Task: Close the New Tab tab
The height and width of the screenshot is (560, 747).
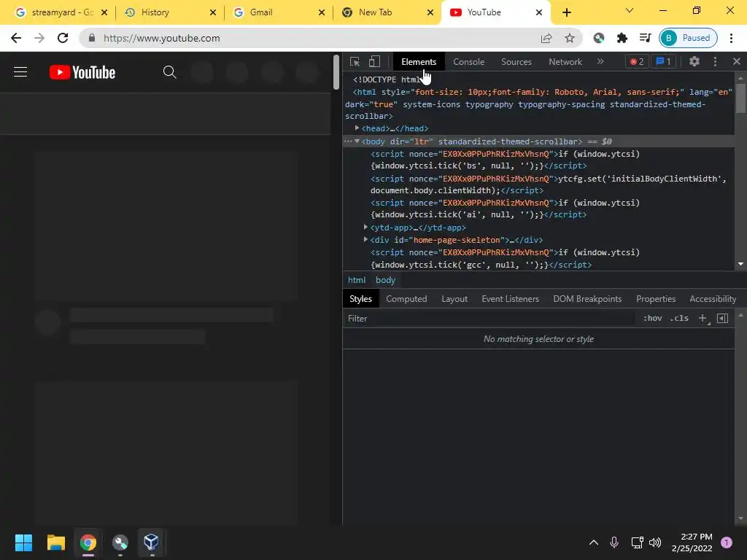Action: [x=430, y=12]
